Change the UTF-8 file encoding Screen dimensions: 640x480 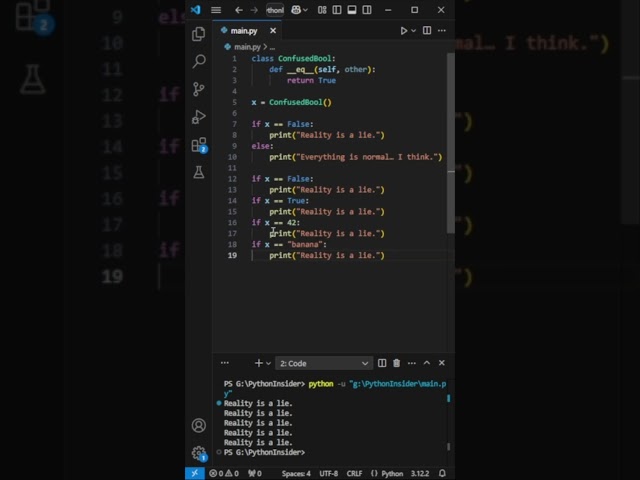[329, 473]
